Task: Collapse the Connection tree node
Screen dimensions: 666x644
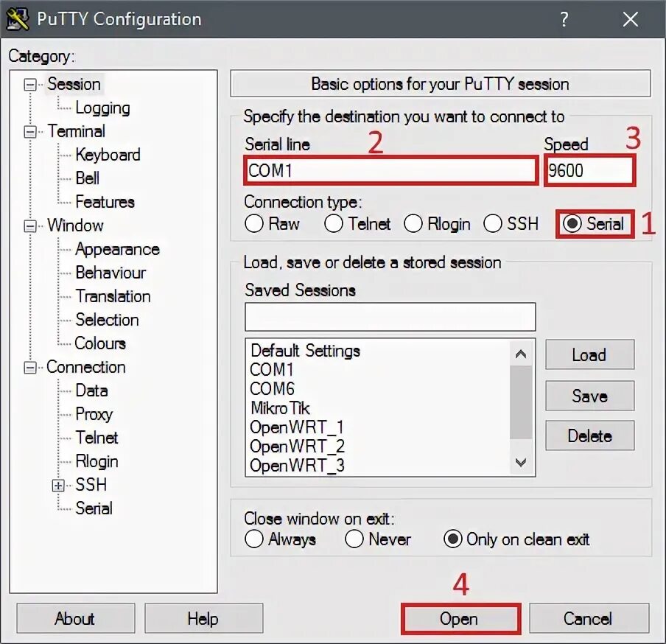Action: click(x=29, y=368)
